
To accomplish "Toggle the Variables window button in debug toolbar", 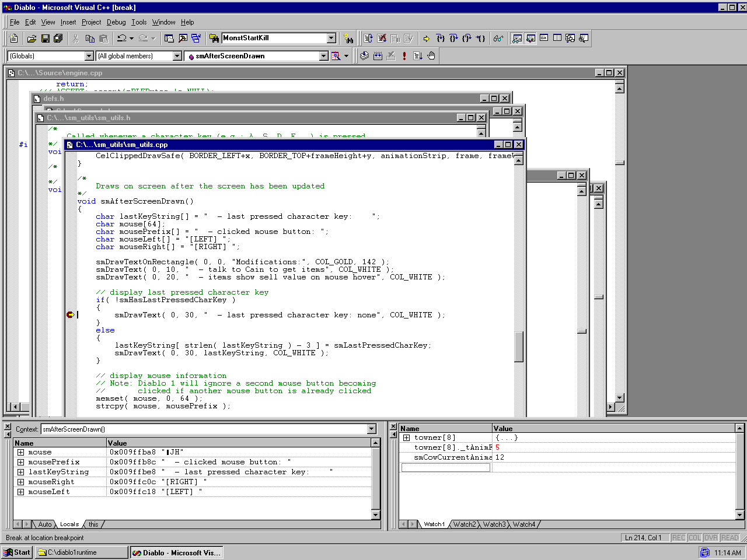I will point(530,38).
